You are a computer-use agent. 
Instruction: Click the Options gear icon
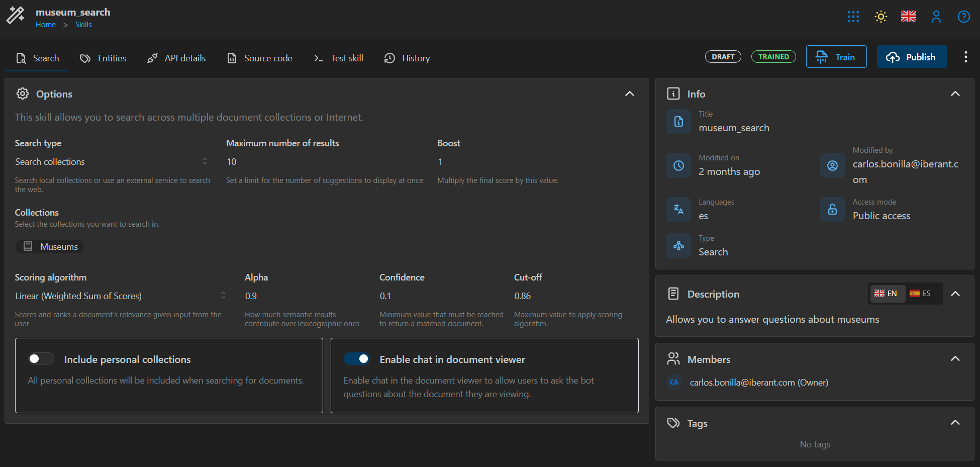click(x=23, y=94)
